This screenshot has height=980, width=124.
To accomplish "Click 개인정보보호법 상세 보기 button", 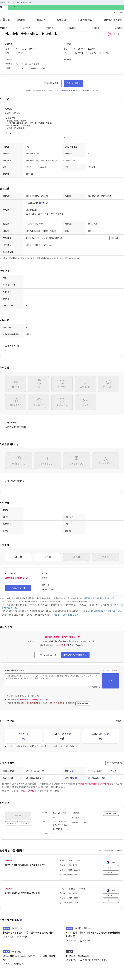I will point(47,655).
